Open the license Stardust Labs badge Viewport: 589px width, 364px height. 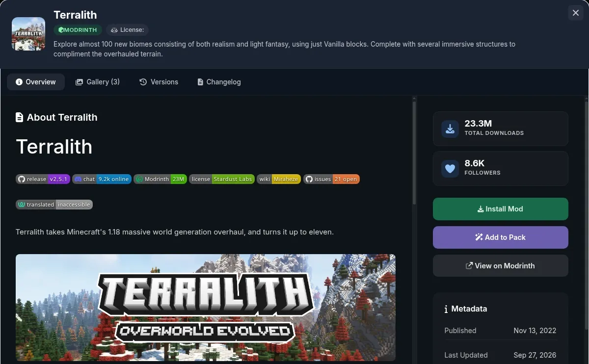[221, 179]
